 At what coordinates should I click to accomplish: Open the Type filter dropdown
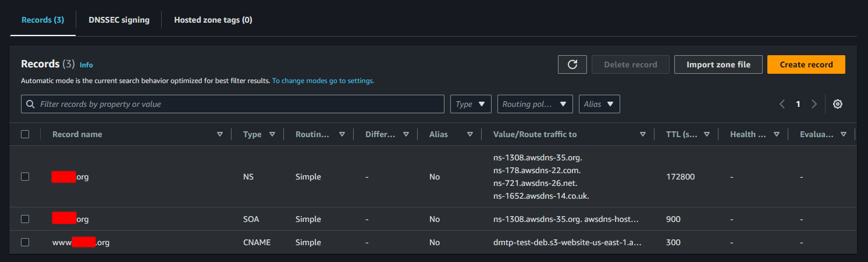coord(471,104)
